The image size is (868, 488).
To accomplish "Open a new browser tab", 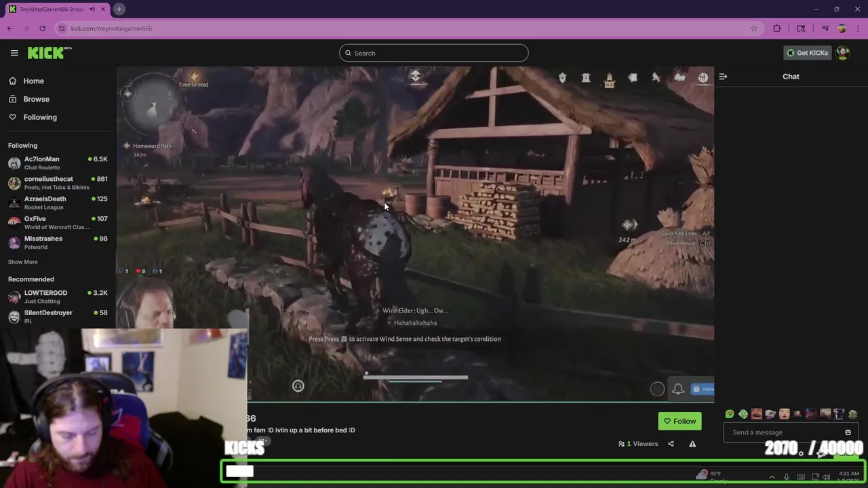I will (119, 9).
